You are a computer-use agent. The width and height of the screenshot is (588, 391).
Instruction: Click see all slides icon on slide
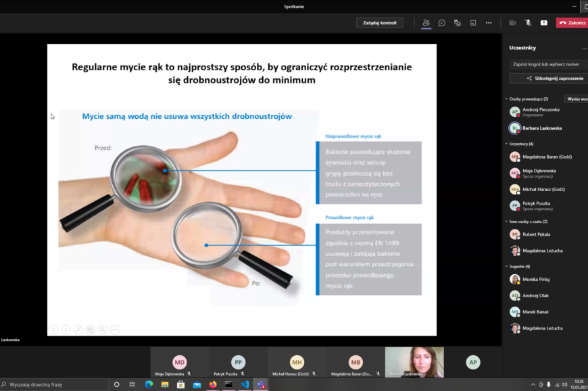coord(91,330)
